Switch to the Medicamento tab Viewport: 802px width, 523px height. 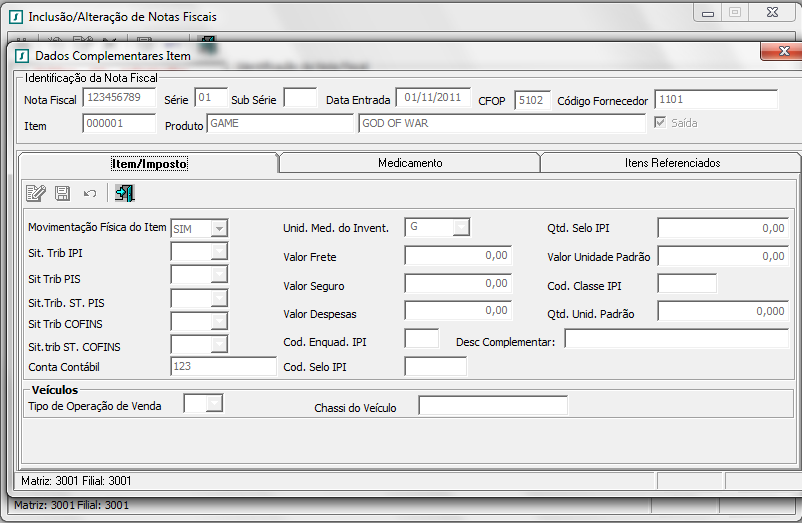pos(410,163)
